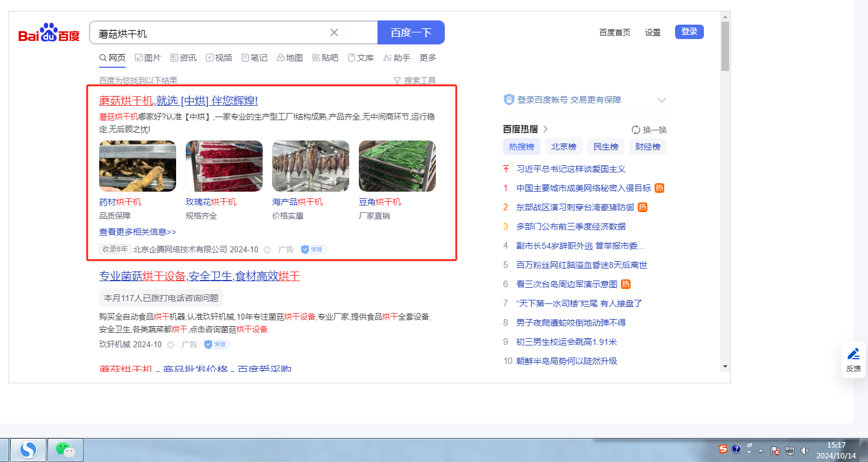Select the 北京榜 tab
The height and width of the screenshot is (462, 868).
click(x=564, y=147)
